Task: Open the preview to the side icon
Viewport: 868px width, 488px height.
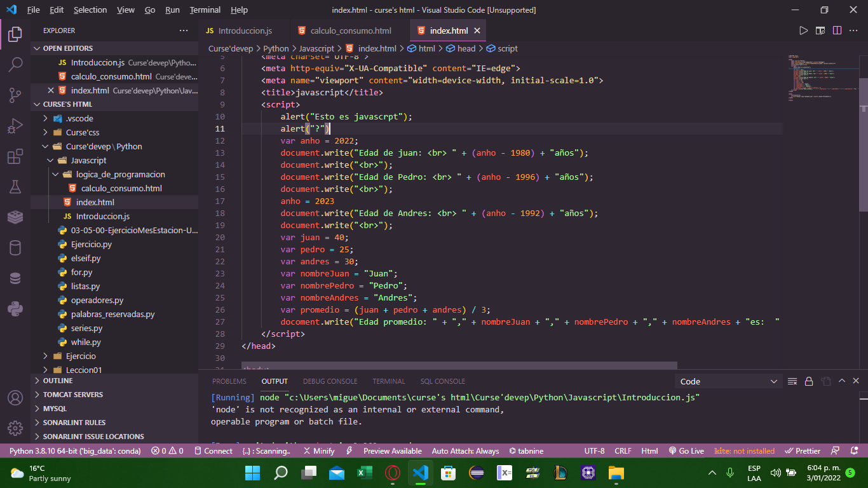Action: tap(820, 30)
